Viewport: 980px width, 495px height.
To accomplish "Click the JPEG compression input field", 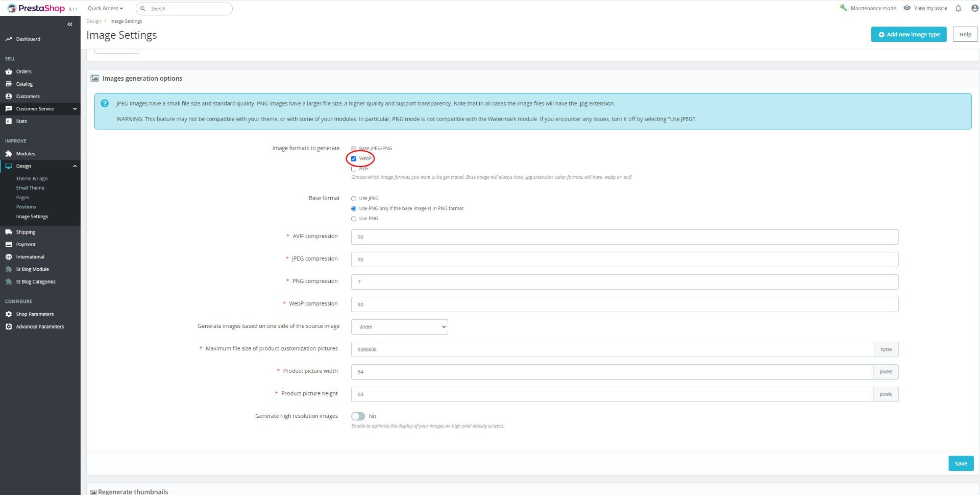I will tap(625, 260).
